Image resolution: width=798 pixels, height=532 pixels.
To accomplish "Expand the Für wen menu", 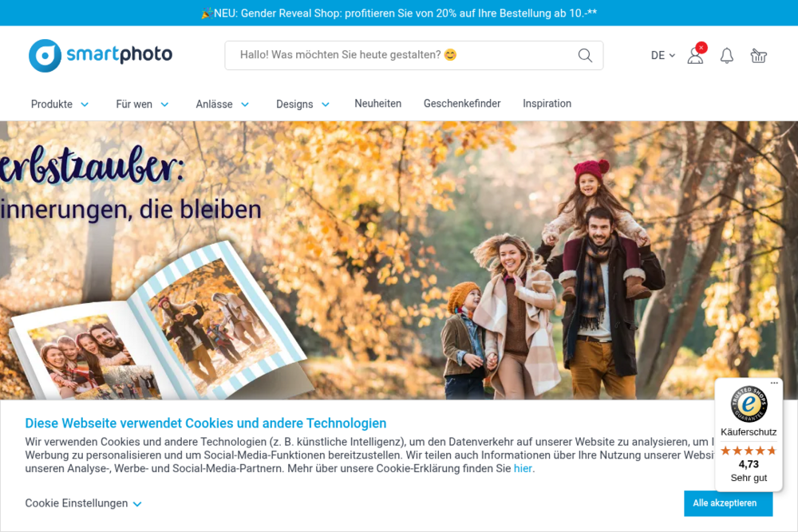I will (142, 104).
